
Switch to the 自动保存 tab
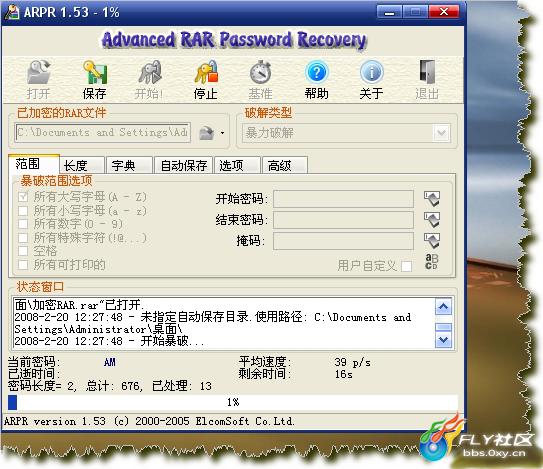tap(183, 166)
